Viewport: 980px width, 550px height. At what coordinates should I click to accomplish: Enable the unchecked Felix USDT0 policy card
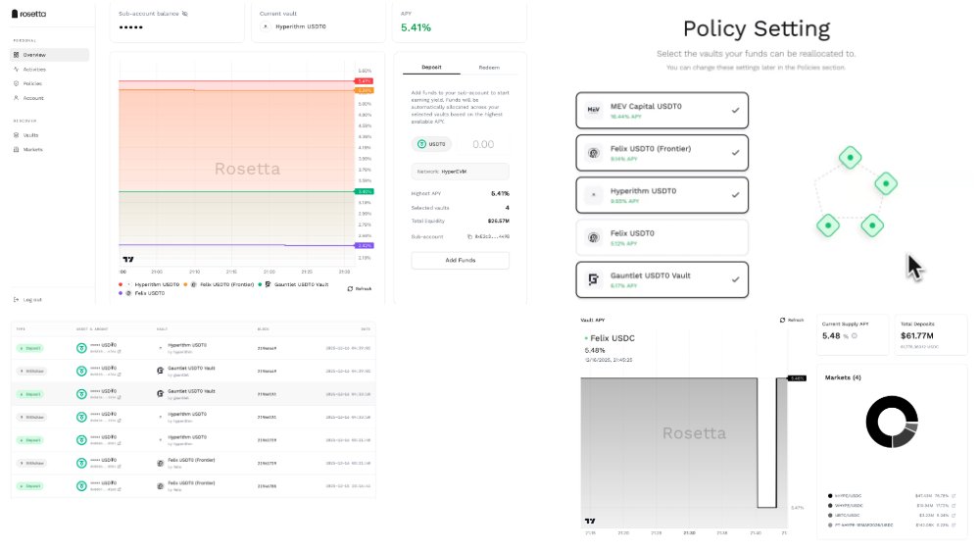pyautogui.click(x=661, y=237)
